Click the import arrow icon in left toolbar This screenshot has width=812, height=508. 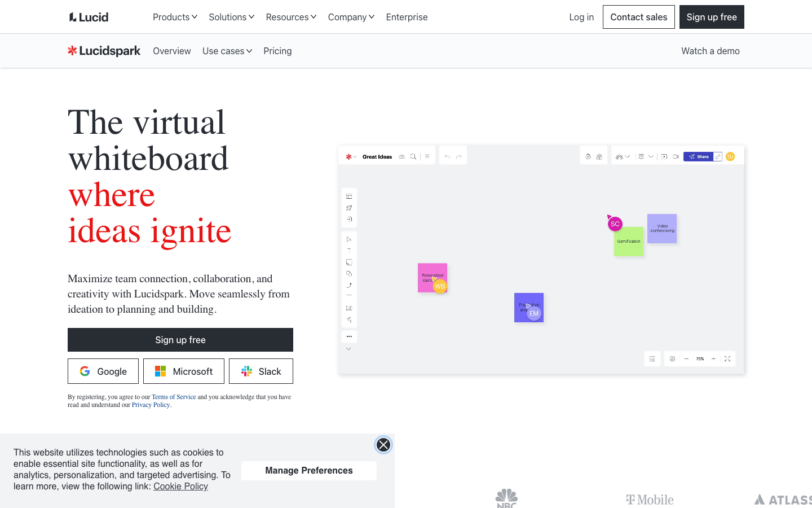point(349,219)
